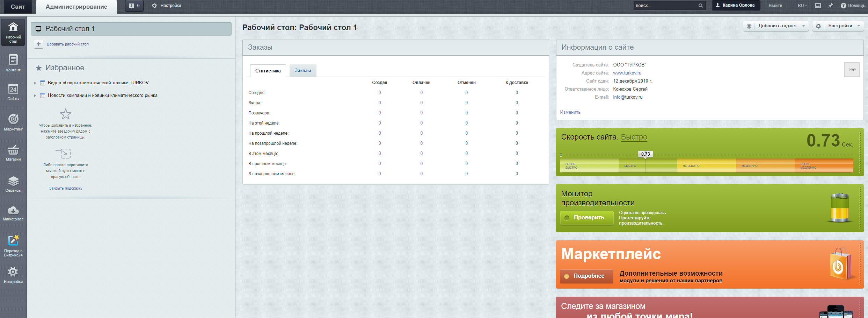The width and height of the screenshot is (868, 318).
Task: Open the Добавить гаджет dropdown
Action: point(776,26)
